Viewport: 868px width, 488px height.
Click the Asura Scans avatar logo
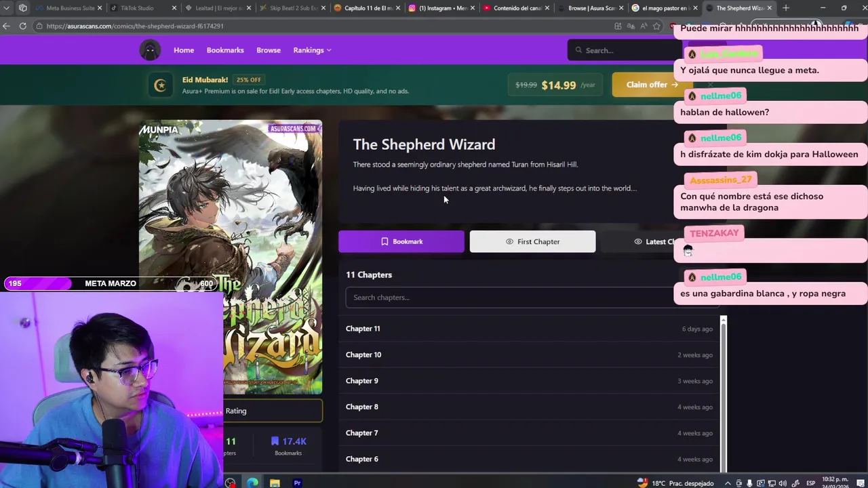click(150, 50)
